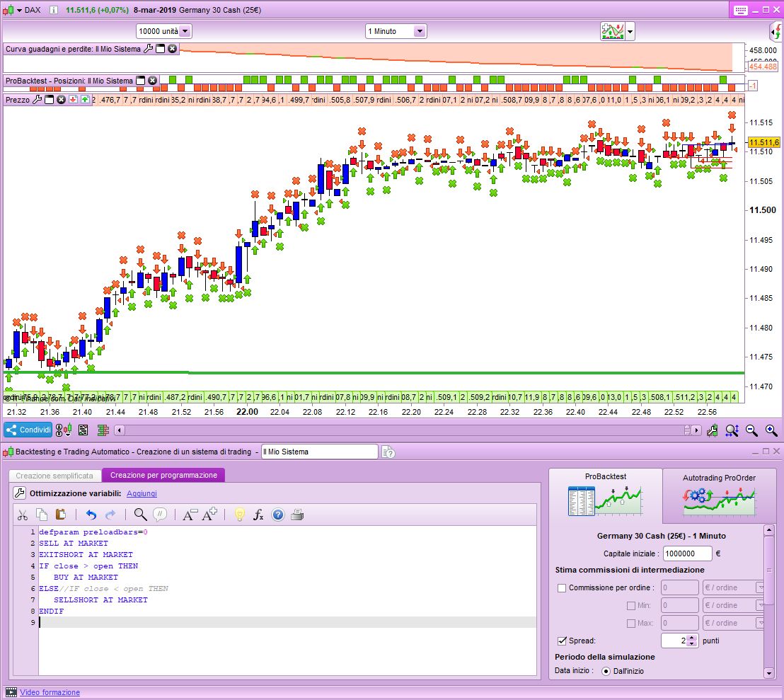Click the Condividi share button

pyautogui.click(x=28, y=430)
